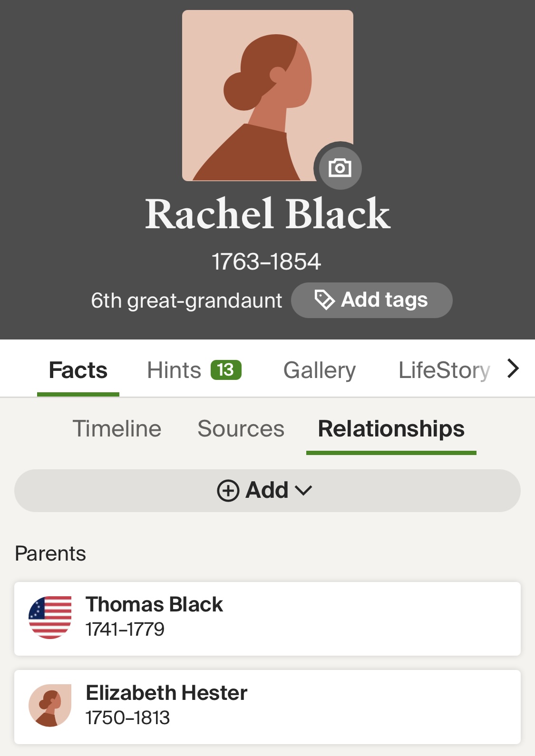This screenshot has width=535, height=756.
Task: Select the Relationships sub-tab
Action: (391, 429)
